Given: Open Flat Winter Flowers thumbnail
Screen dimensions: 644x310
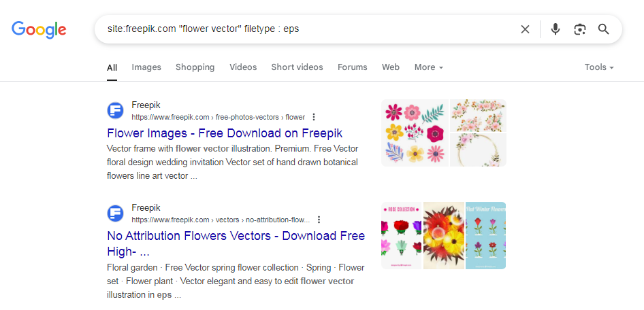Looking at the screenshot, I should pyautogui.click(x=486, y=235).
